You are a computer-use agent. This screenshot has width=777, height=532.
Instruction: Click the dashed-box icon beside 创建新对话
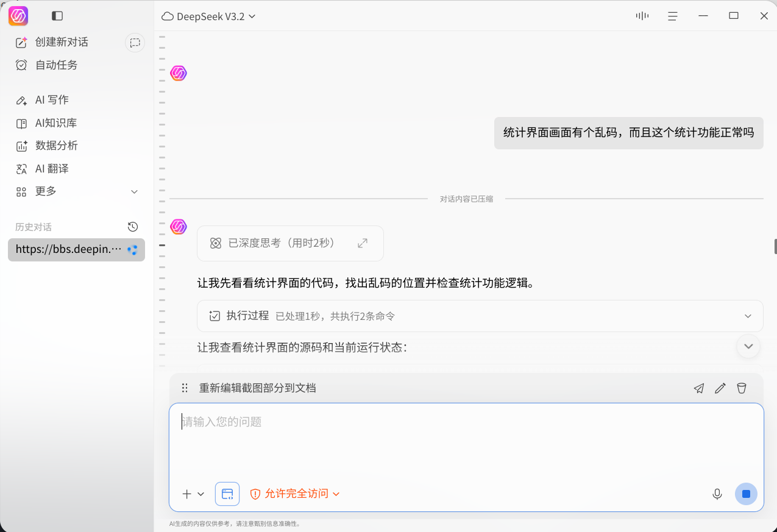[135, 42]
